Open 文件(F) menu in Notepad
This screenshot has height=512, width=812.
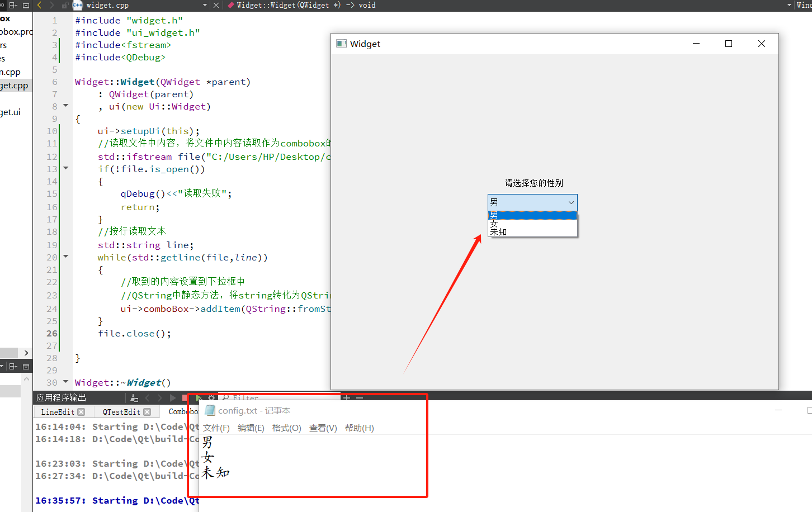tap(216, 428)
